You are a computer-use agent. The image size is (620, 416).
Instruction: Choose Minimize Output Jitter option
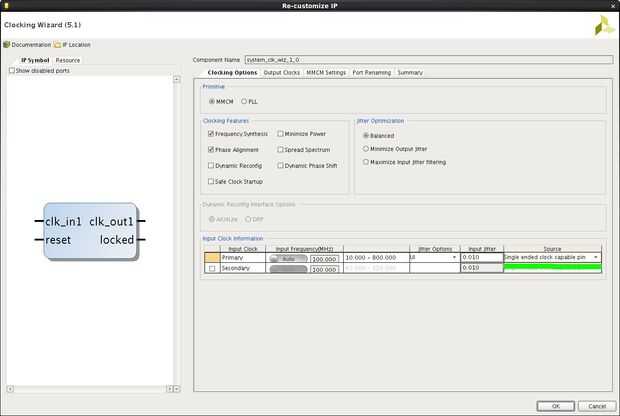coord(366,149)
